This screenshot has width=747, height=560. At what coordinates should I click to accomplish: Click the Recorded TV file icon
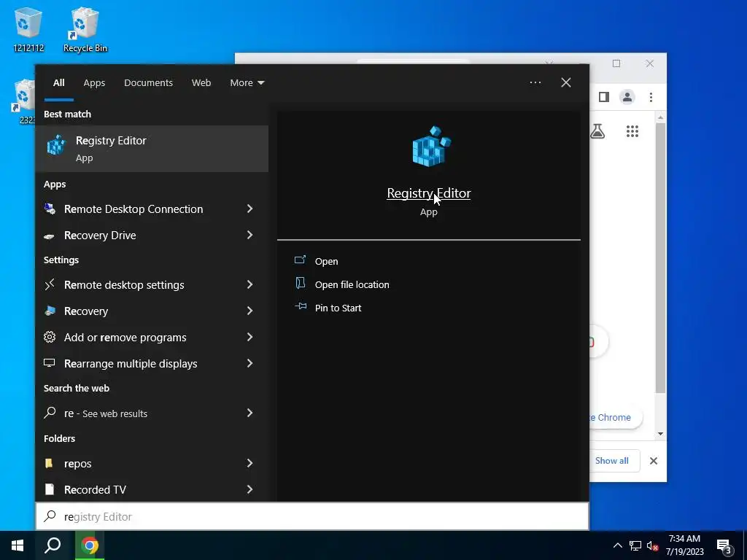[49, 489]
